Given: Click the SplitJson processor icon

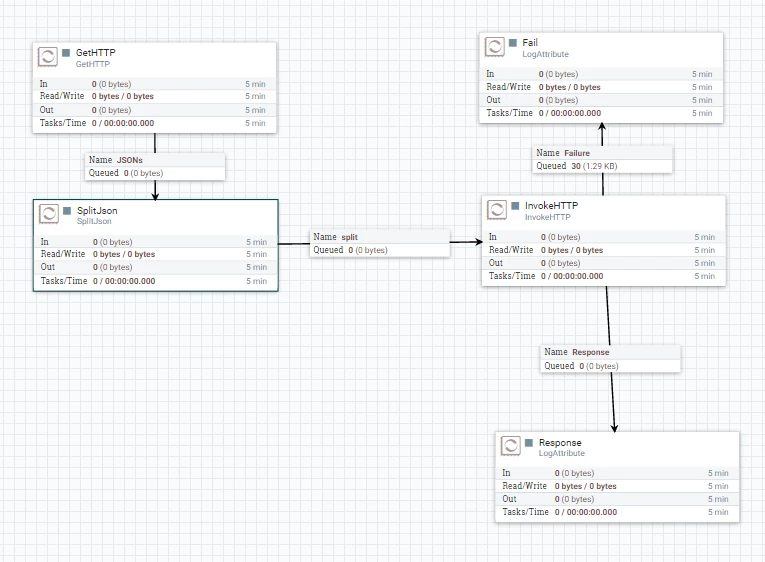Looking at the screenshot, I should tap(49, 214).
